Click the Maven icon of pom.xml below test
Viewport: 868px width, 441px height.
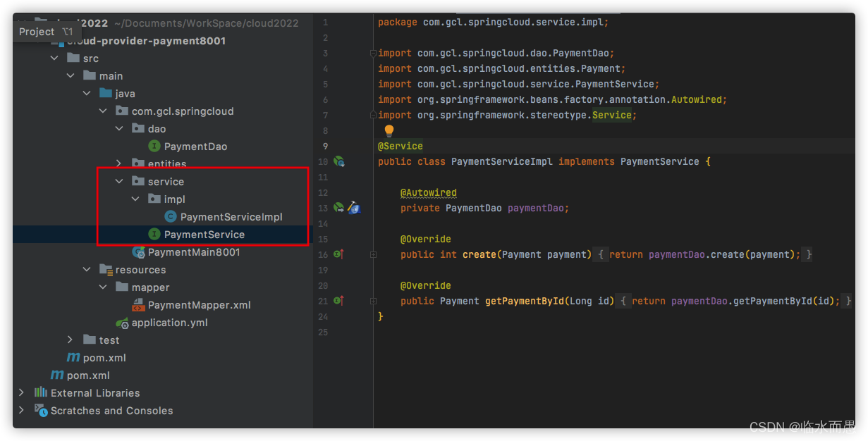pos(73,358)
